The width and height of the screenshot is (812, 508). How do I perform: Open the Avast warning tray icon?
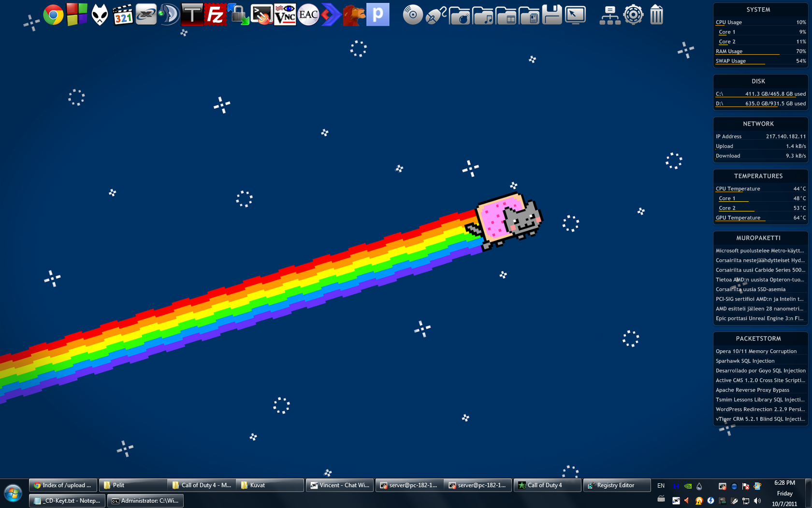click(x=699, y=501)
